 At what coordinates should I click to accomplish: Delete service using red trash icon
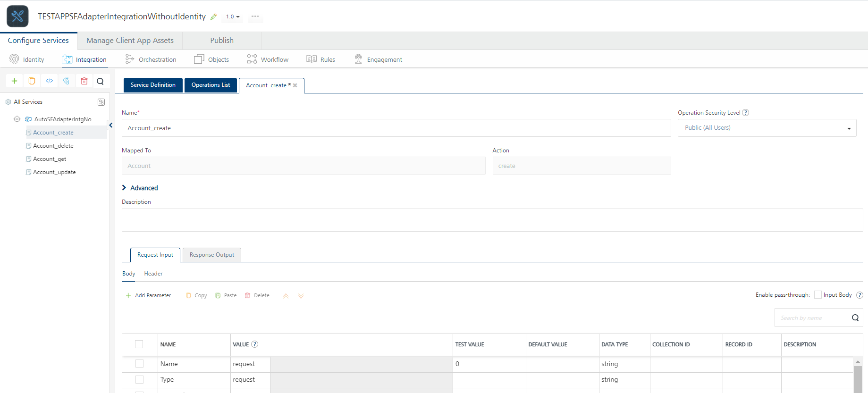tap(84, 81)
